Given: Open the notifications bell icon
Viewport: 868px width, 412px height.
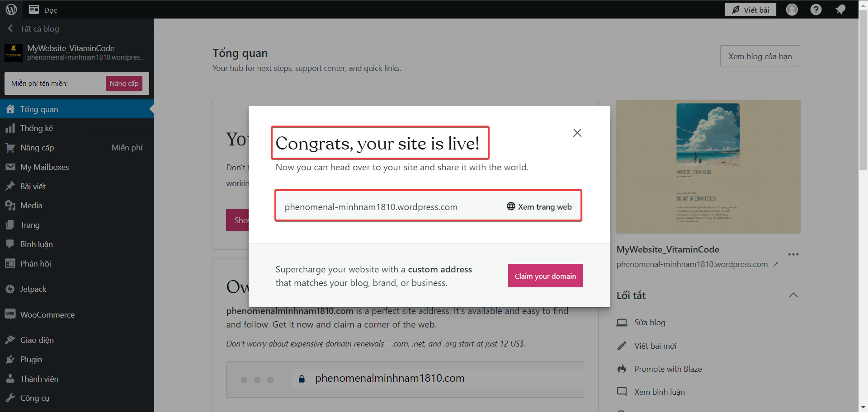Looking at the screenshot, I should tap(840, 9).
